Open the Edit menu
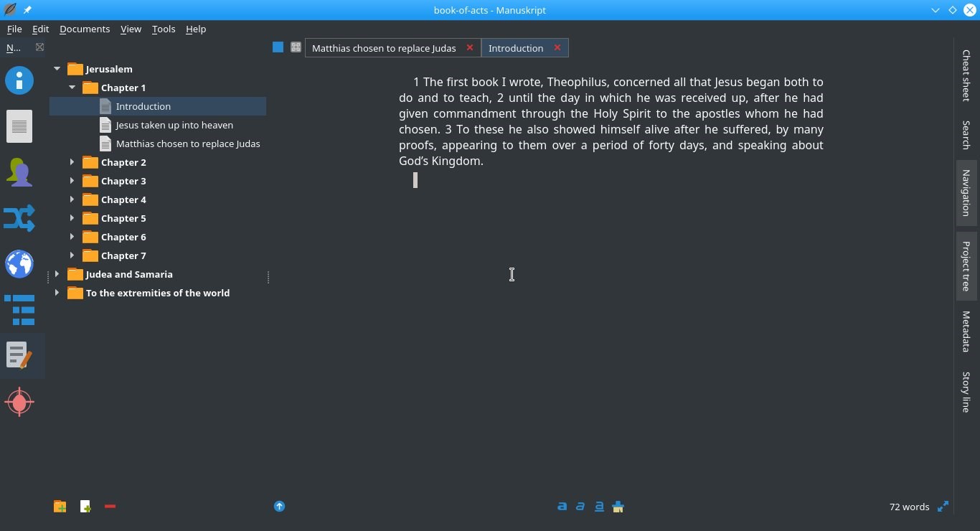 40,29
